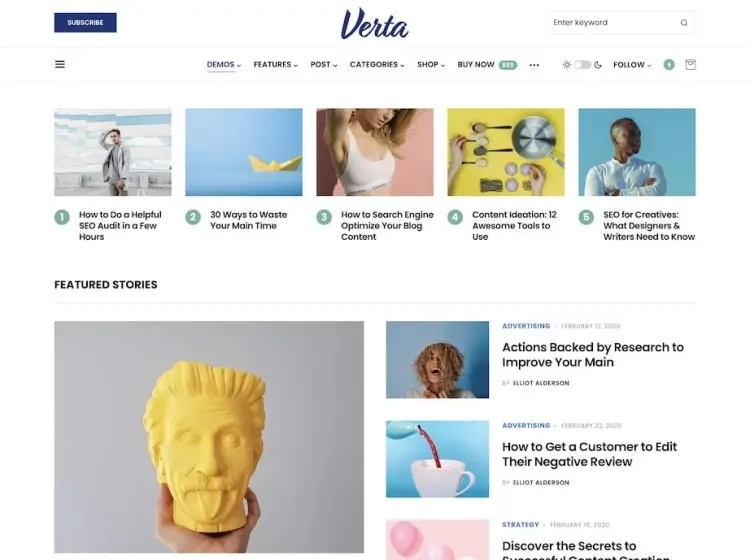
Task: Click the search magnifier icon
Action: [684, 22]
